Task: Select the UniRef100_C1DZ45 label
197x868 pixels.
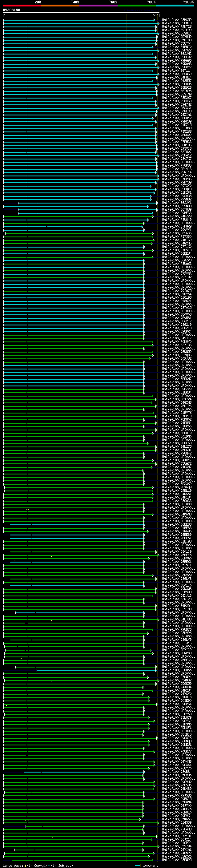Action: tap(177, 125)
